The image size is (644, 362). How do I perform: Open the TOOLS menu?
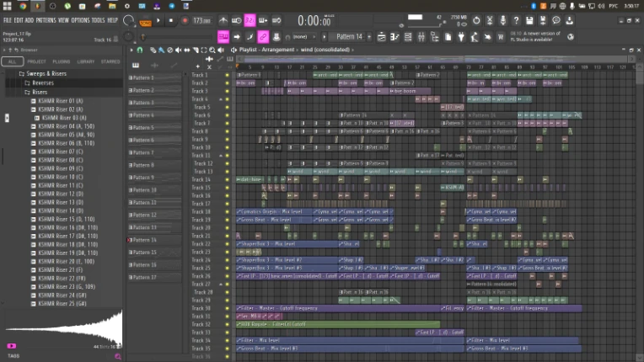coord(98,20)
